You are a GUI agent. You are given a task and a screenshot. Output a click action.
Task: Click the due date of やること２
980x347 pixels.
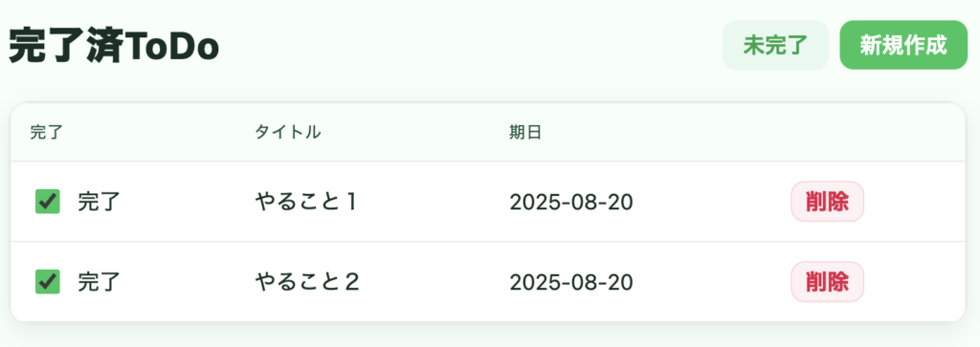point(571,283)
